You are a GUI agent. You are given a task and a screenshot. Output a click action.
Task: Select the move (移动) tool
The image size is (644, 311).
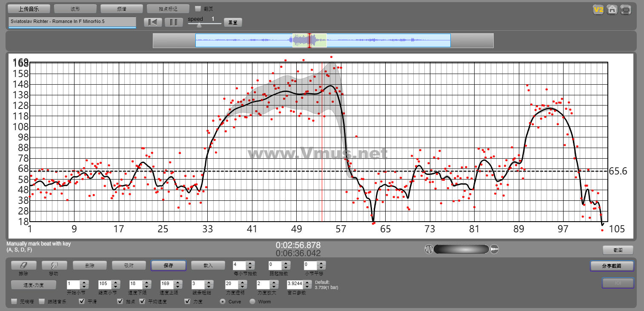point(54,265)
